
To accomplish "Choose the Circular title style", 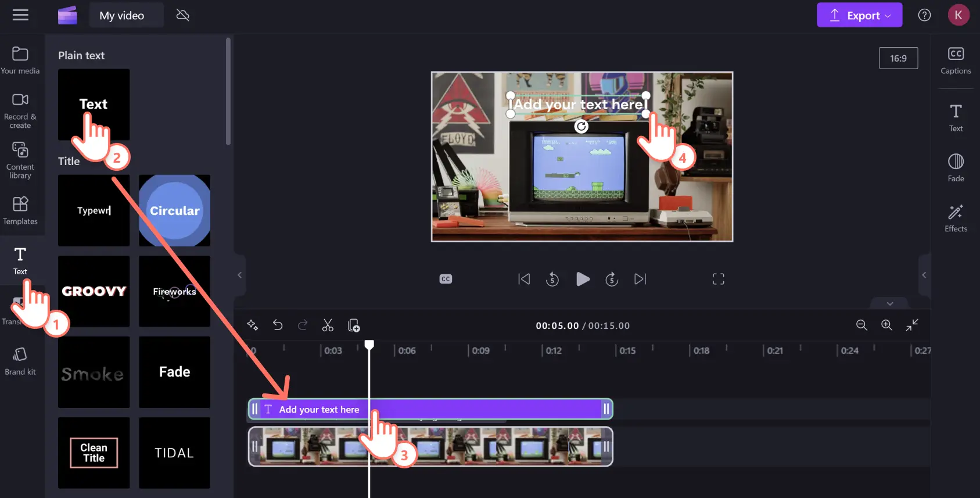I will (x=174, y=210).
